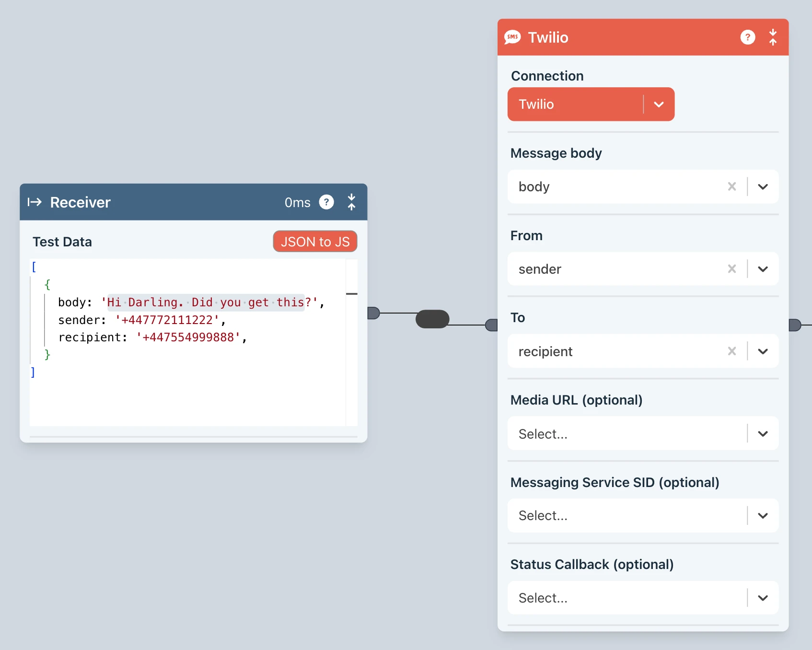812x650 pixels.
Task: Clear the Message body selection
Action: [x=731, y=186]
